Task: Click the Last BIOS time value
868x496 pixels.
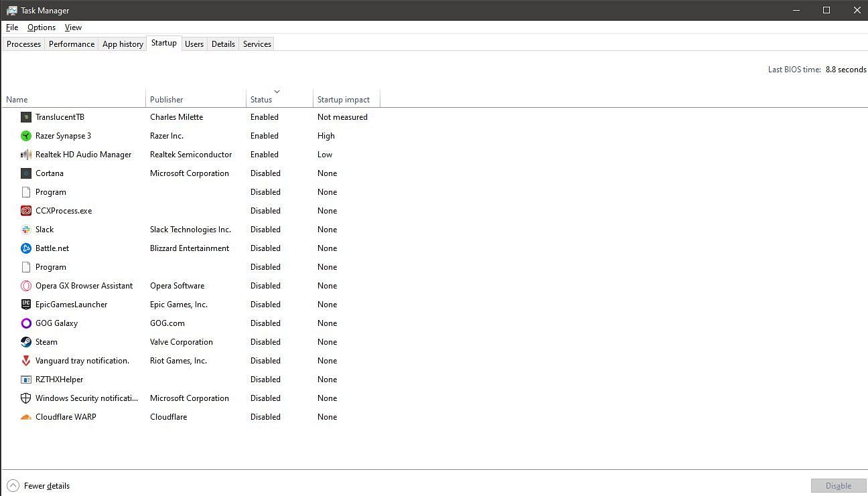Action: pos(846,70)
